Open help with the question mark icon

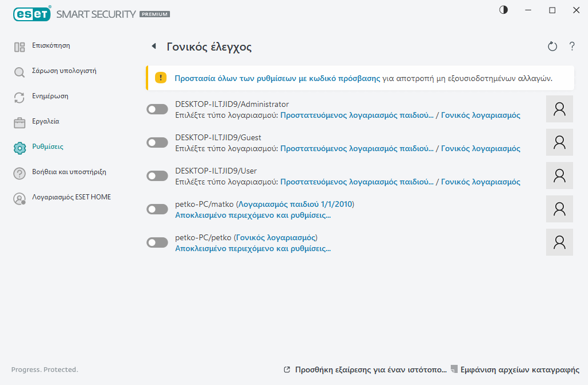(x=572, y=47)
